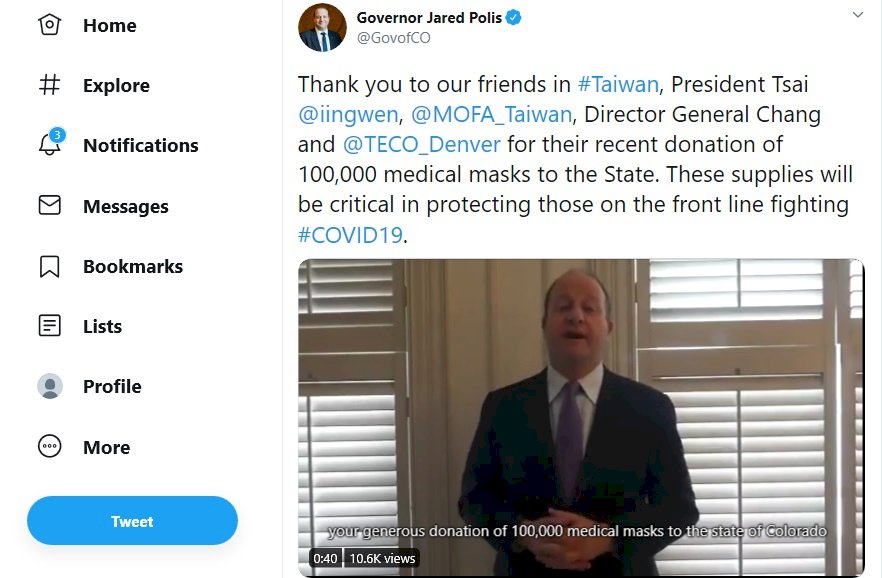Open the Profile avatar icon
This screenshot has height=578, width=882.
click(50, 386)
